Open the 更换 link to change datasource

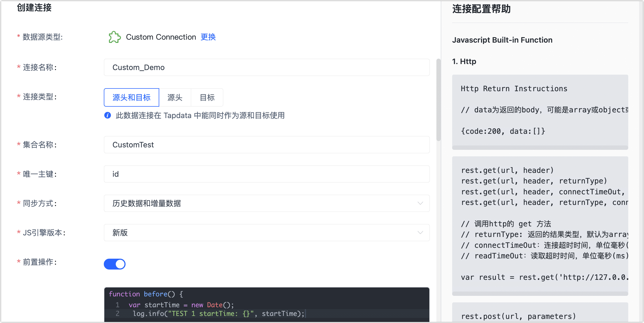pos(208,37)
